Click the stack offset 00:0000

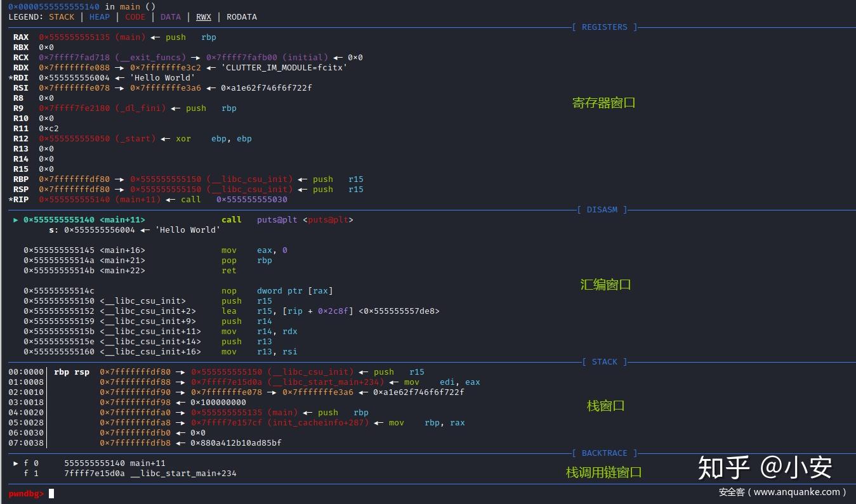click(x=26, y=372)
